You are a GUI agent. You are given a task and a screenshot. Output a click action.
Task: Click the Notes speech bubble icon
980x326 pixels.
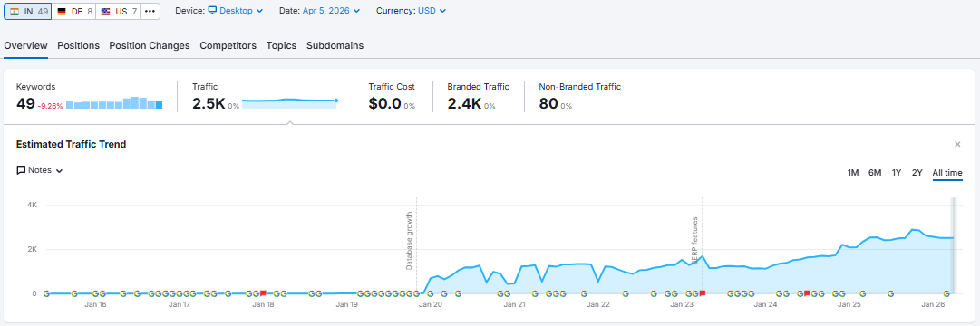click(21, 170)
